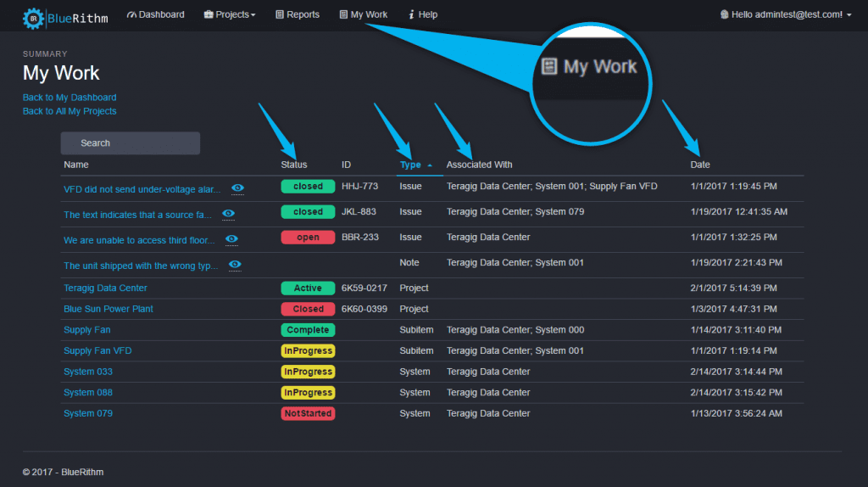Open the Help nav item

[422, 14]
